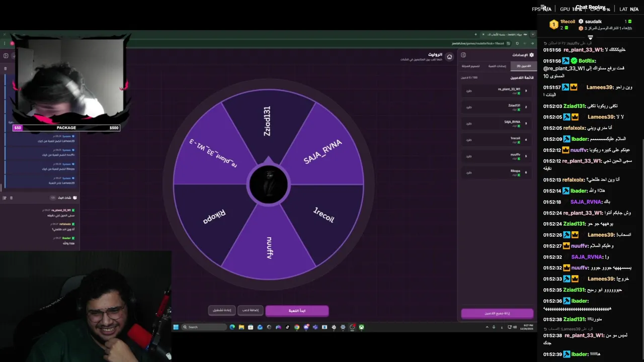The height and width of the screenshot is (362, 644).
Task: Click nuuffv username at 01:52:12
Action: coord(579,150)
